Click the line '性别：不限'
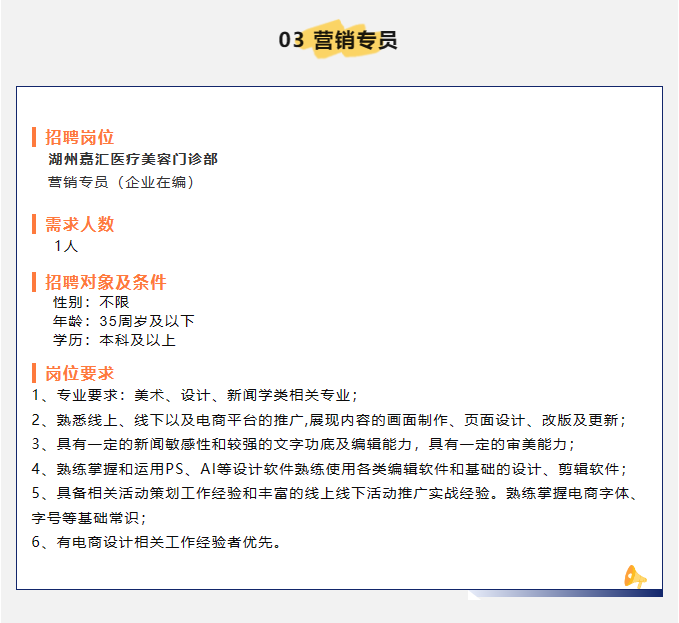Viewport: 679px width, 623px height. point(91,302)
